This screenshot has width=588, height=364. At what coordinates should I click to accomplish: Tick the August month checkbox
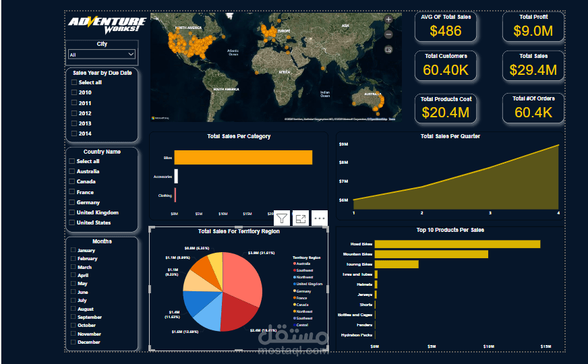click(73, 309)
